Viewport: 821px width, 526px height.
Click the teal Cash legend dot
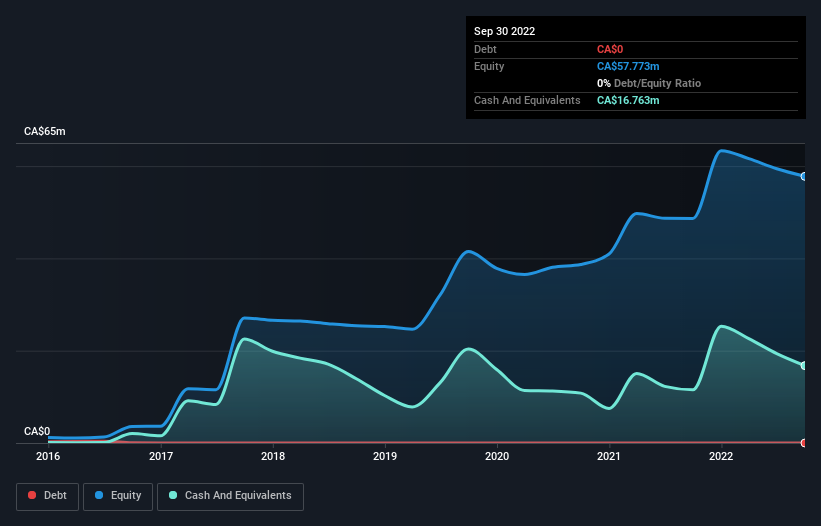tap(173, 495)
